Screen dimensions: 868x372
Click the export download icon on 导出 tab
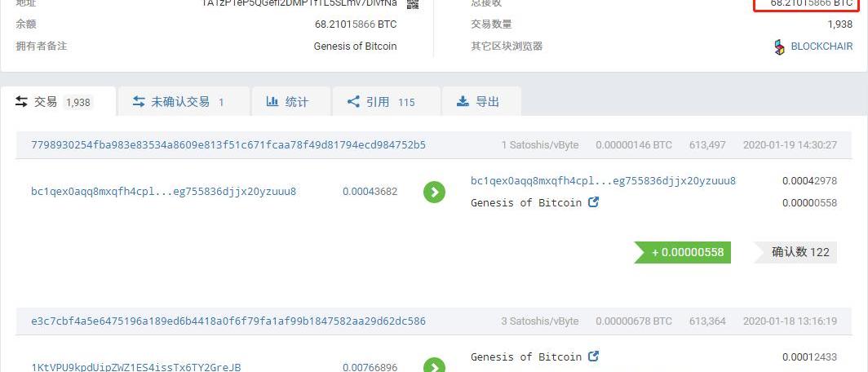pos(463,102)
